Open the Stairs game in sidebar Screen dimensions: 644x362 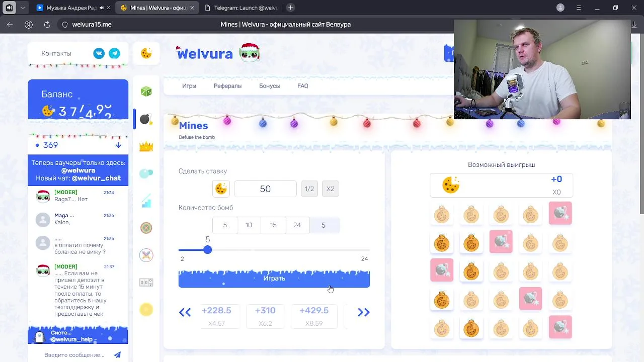coord(146,201)
